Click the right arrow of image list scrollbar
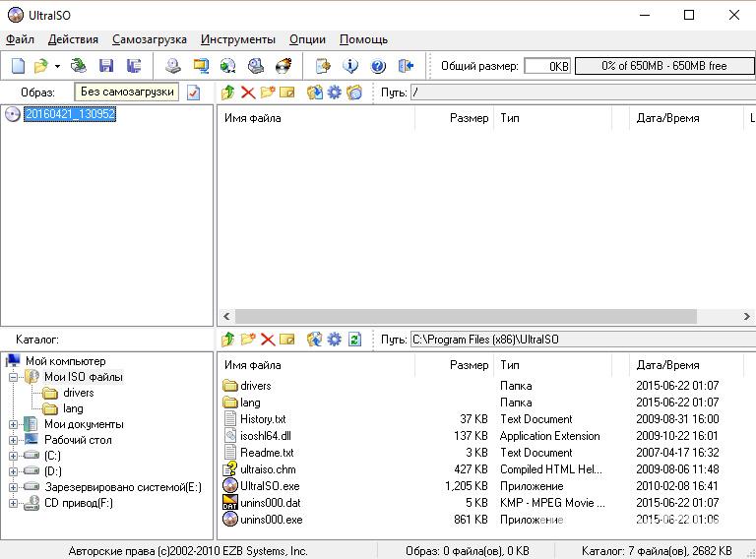756x559 pixels. (x=747, y=317)
